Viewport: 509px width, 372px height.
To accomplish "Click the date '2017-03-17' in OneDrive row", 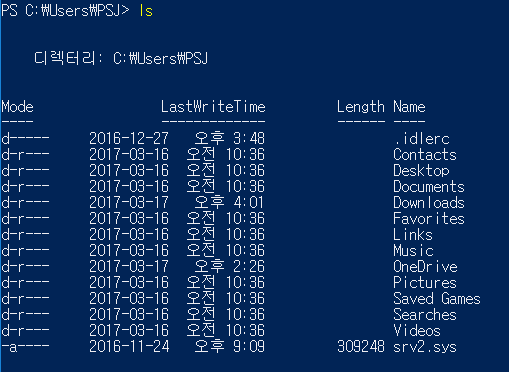I will (x=129, y=267).
